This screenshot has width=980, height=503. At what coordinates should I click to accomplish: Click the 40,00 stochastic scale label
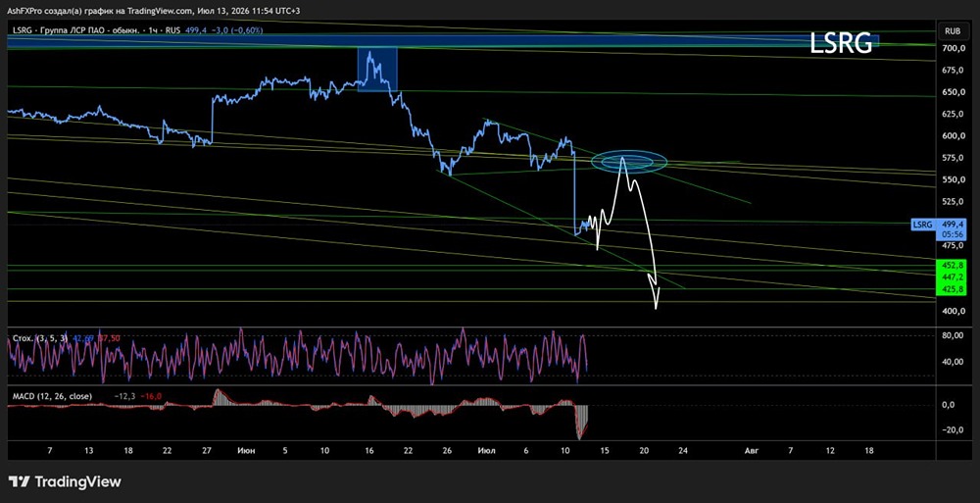click(954, 362)
